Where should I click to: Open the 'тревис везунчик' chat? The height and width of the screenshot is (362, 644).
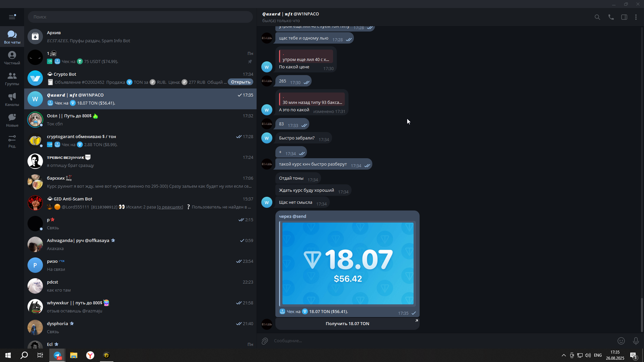pos(140,161)
